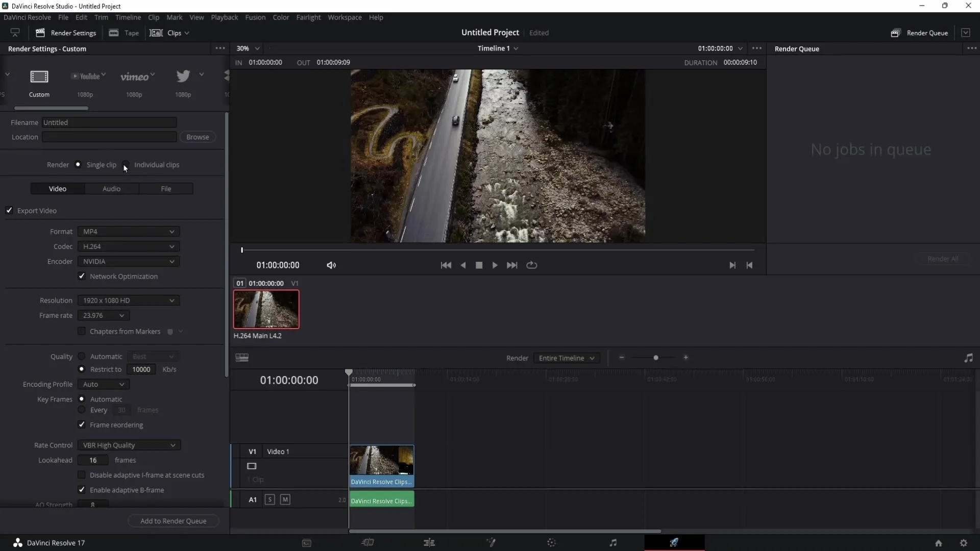
Task: Select the Color menu item
Action: tap(281, 17)
